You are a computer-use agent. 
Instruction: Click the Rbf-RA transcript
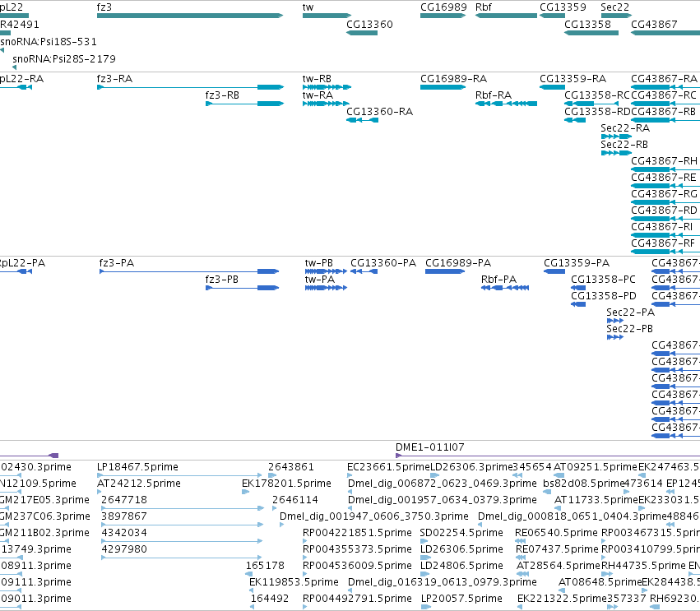[506, 104]
